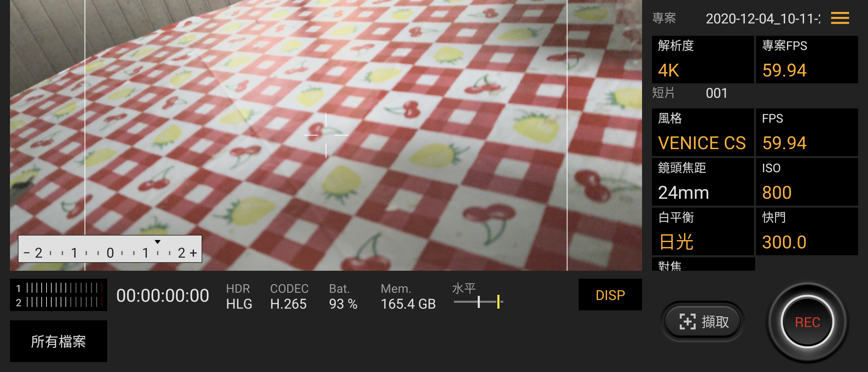
Task: Tap the 00:00:00:00 timecode display
Action: (x=163, y=296)
